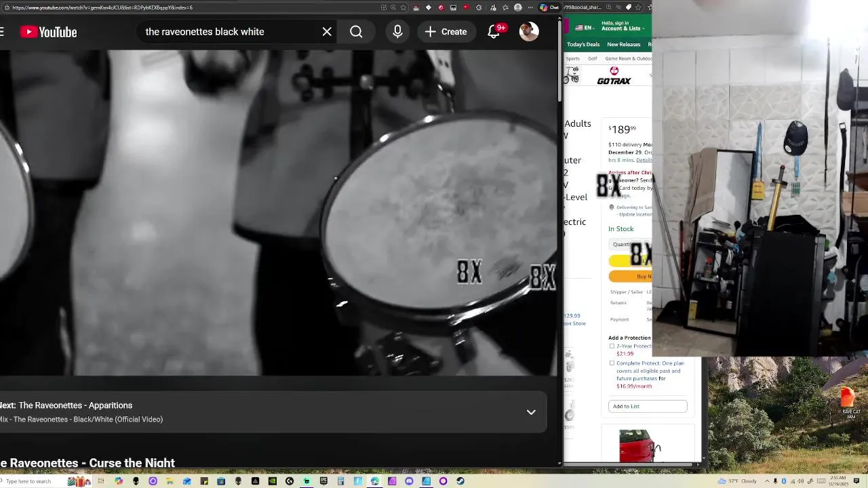The width and height of the screenshot is (868, 488).
Task: Expand the Next playlist panel chevron
Action: [x=531, y=412]
